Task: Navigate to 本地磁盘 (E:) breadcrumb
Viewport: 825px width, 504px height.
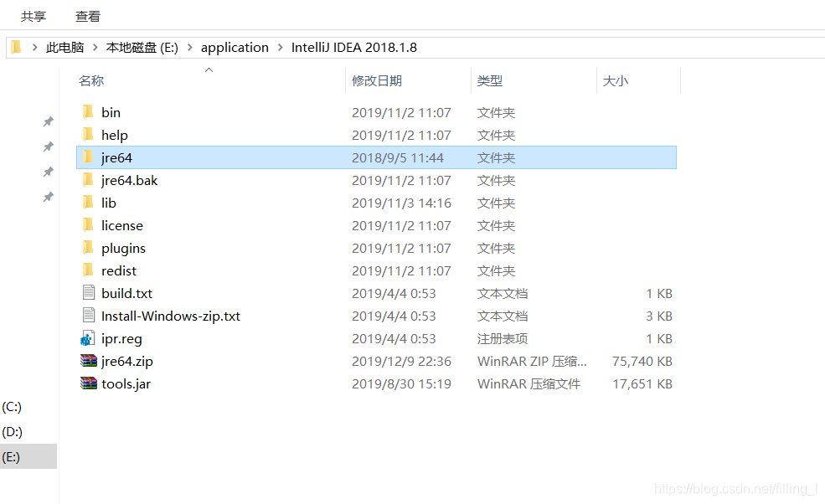Action: coord(142,48)
